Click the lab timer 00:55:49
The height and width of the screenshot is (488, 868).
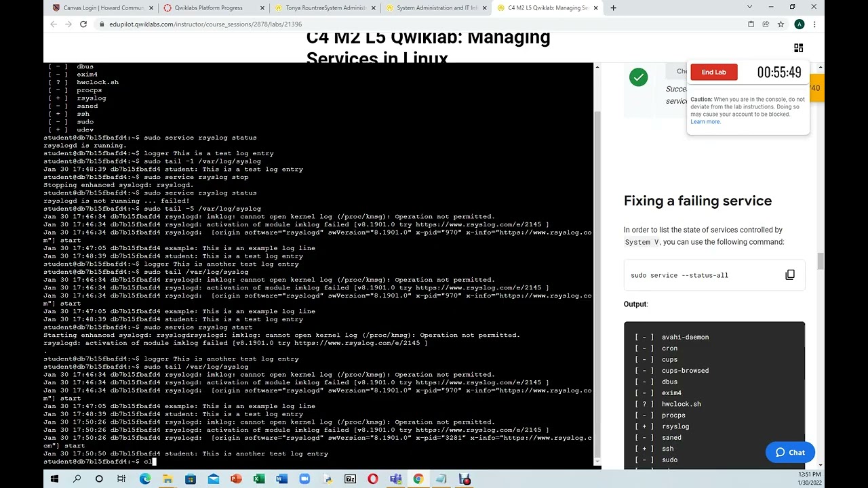click(x=779, y=73)
